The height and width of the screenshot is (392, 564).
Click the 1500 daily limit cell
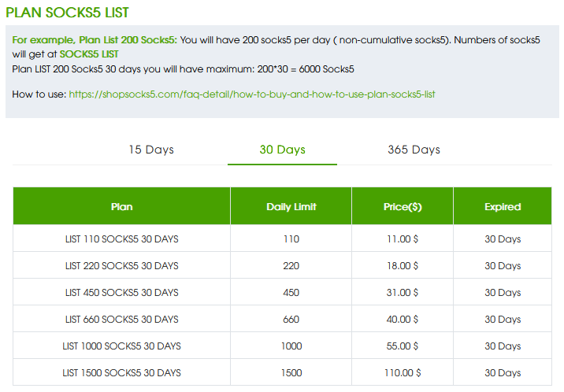[x=291, y=373]
